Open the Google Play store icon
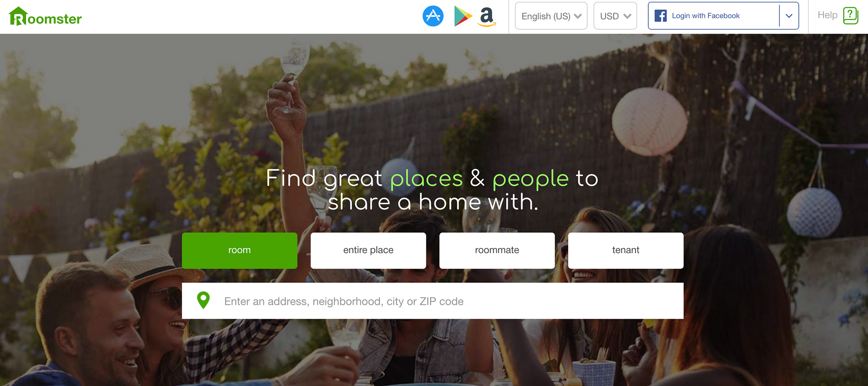The image size is (868, 386). point(463,16)
